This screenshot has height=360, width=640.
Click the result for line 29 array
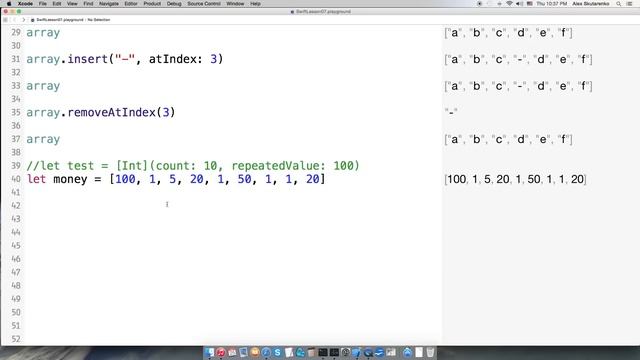[509, 33]
